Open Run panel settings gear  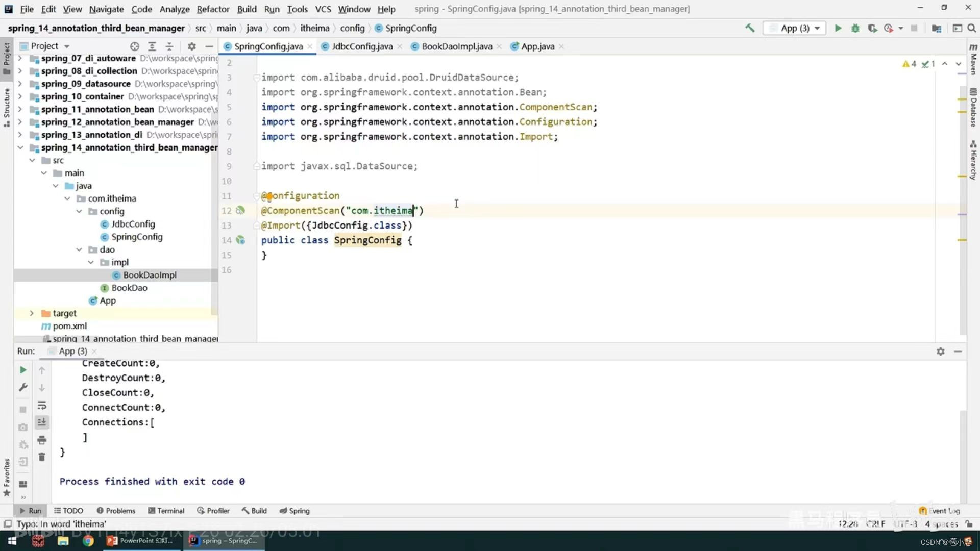click(x=941, y=352)
